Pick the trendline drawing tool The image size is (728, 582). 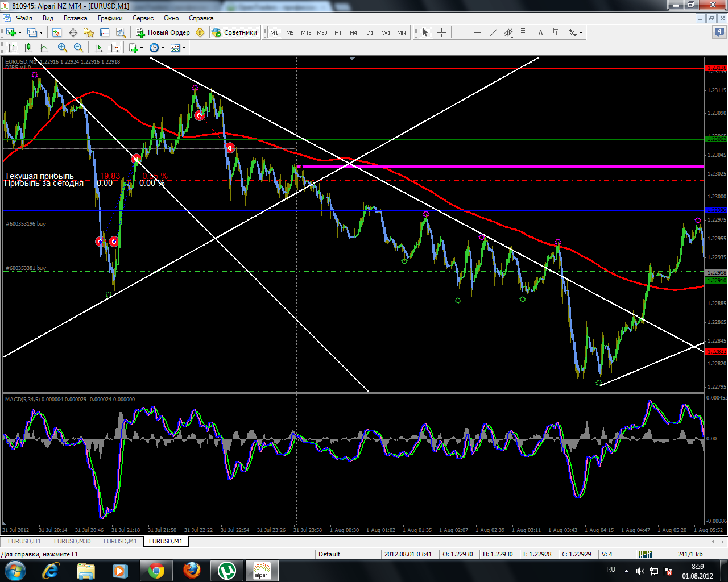click(x=493, y=32)
